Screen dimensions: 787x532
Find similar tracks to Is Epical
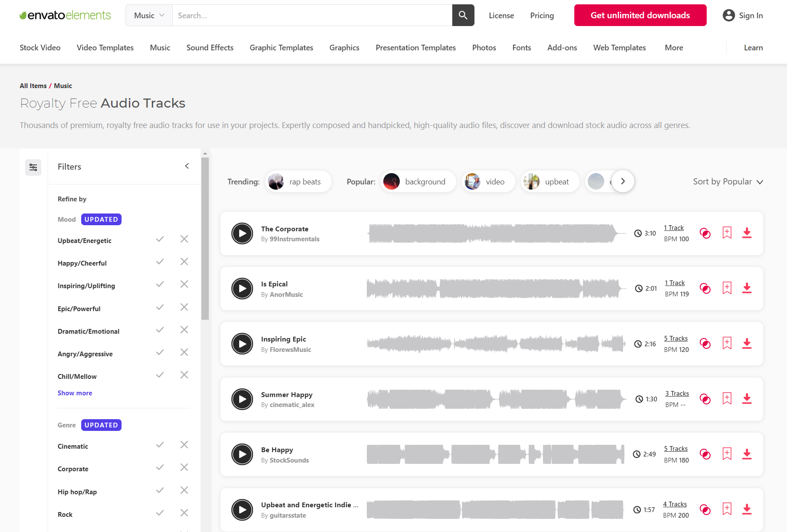click(x=705, y=289)
